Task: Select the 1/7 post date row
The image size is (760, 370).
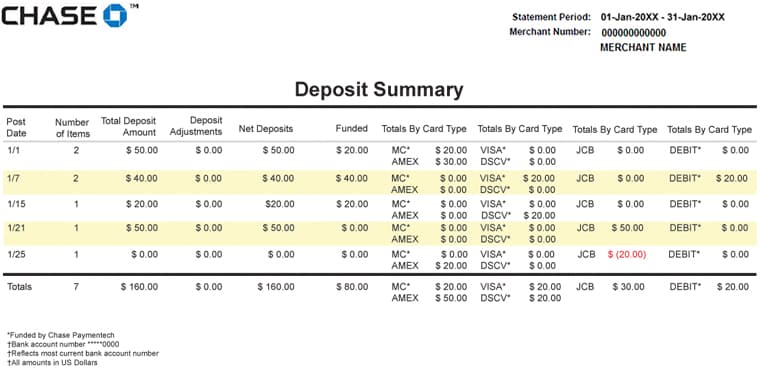Action: click(380, 183)
